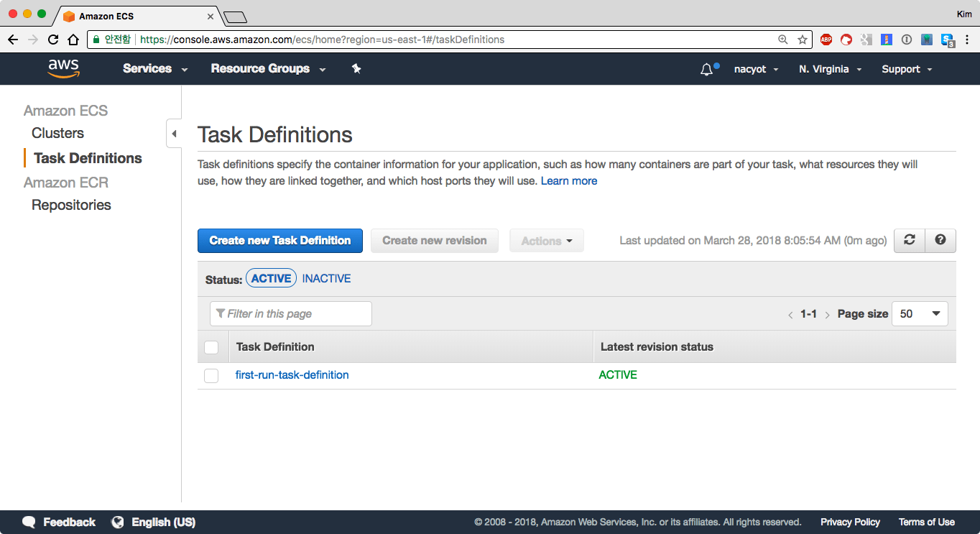The image size is (980, 534).
Task: Click the AWS logo home icon
Action: click(63, 68)
